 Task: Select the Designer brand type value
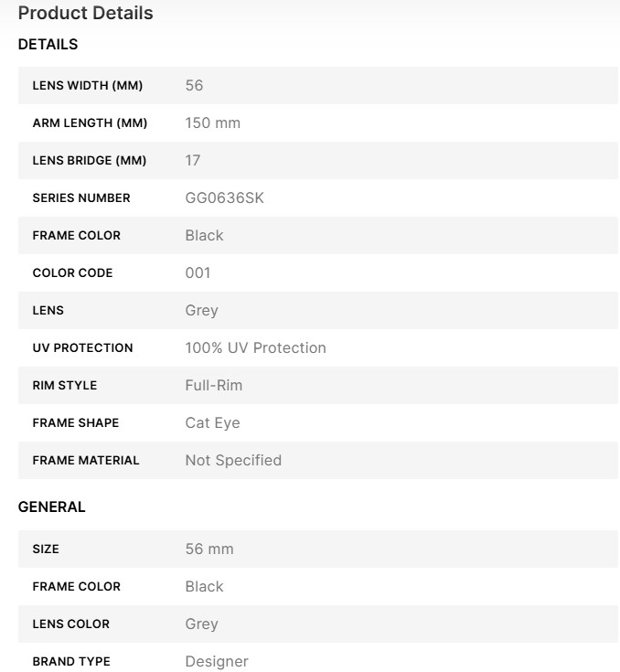[216, 661]
